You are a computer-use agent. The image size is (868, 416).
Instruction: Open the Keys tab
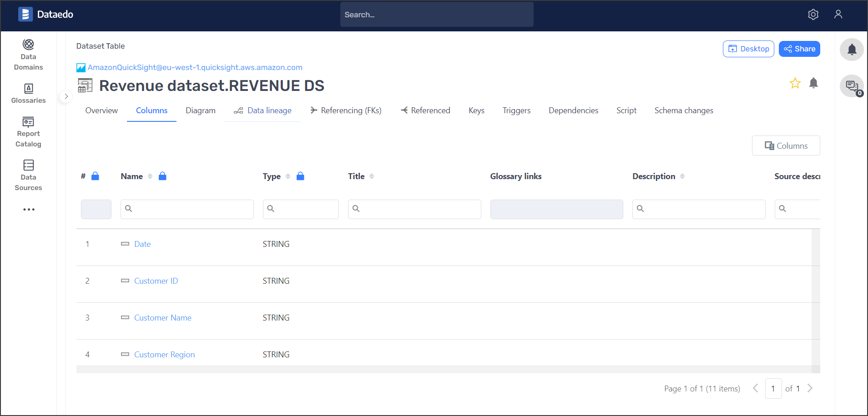point(476,110)
